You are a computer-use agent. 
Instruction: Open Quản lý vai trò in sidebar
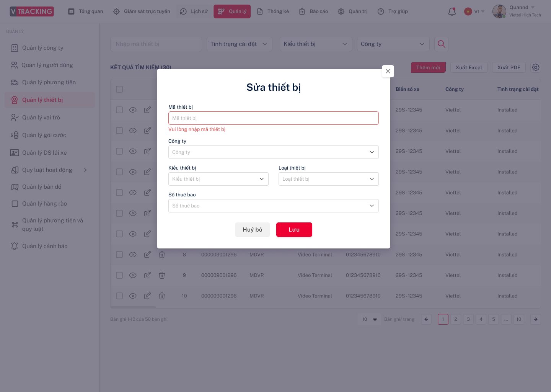50,118
